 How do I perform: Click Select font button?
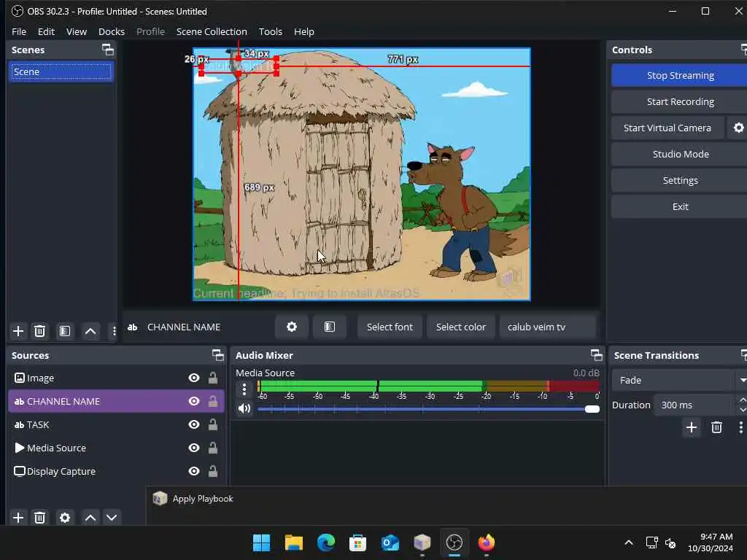[x=390, y=327]
